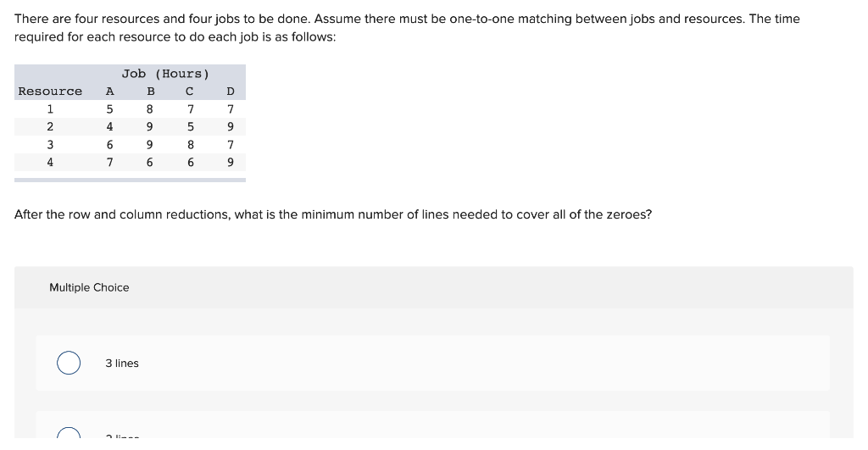This screenshot has height=450, width=868.
Task: Click column header A in the table
Action: (x=109, y=92)
